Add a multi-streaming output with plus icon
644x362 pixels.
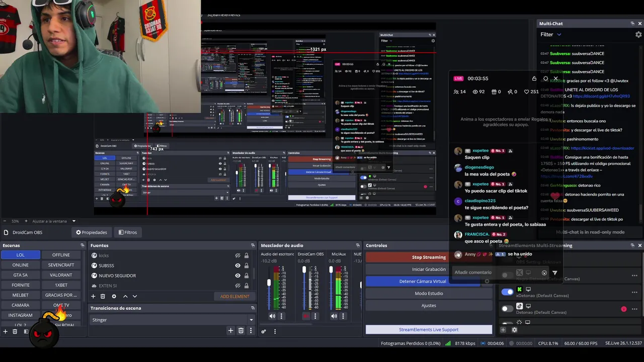[x=503, y=330]
